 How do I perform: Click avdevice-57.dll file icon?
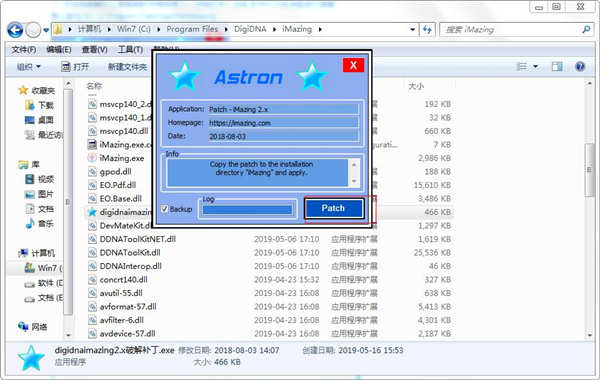[92, 334]
